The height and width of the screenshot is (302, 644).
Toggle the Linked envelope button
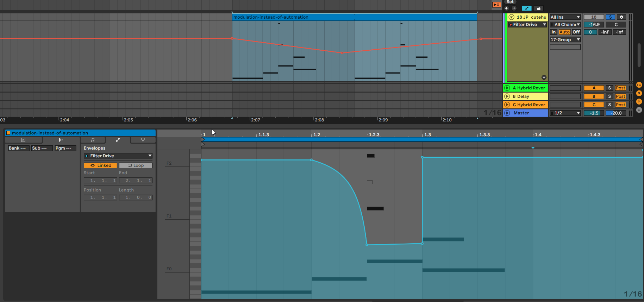[x=100, y=165]
